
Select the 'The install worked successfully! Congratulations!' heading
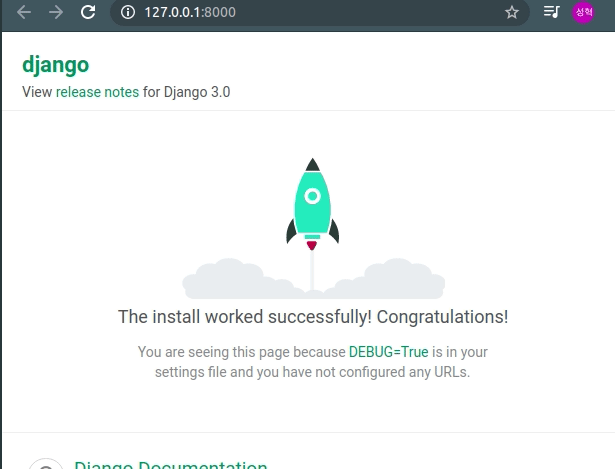pyautogui.click(x=313, y=317)
